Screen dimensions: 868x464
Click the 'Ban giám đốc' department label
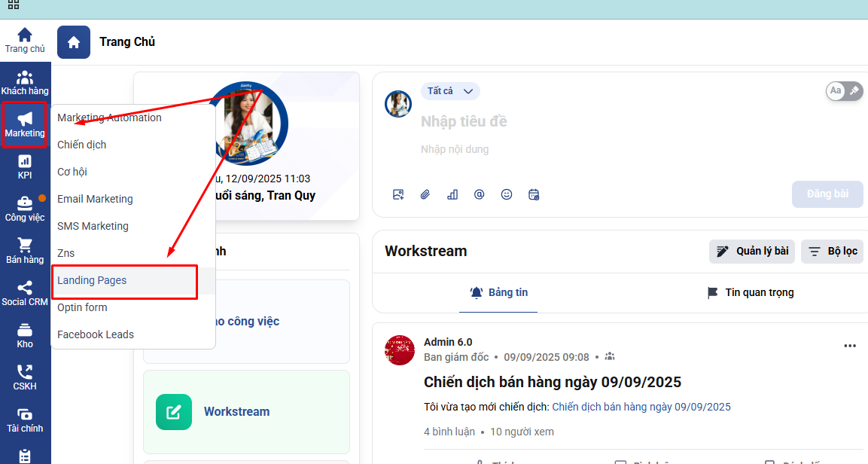pyautogui.click(x=456, y=357)
